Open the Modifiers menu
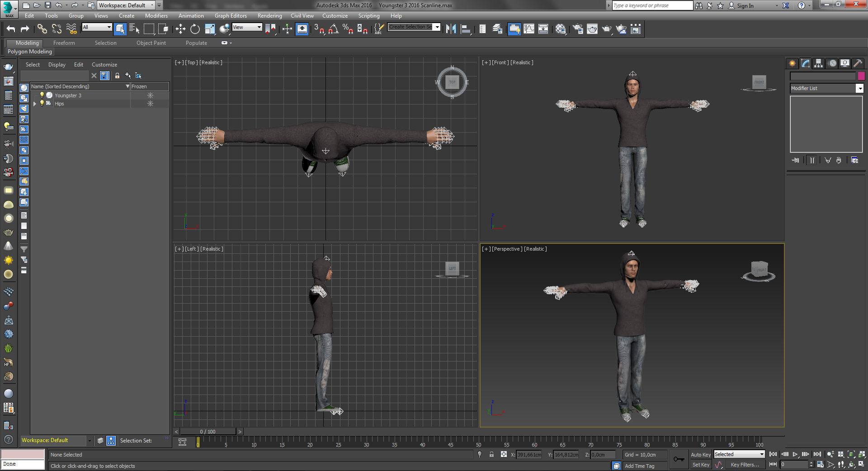This screenshot has height=471, width=868. coord(156,16)
